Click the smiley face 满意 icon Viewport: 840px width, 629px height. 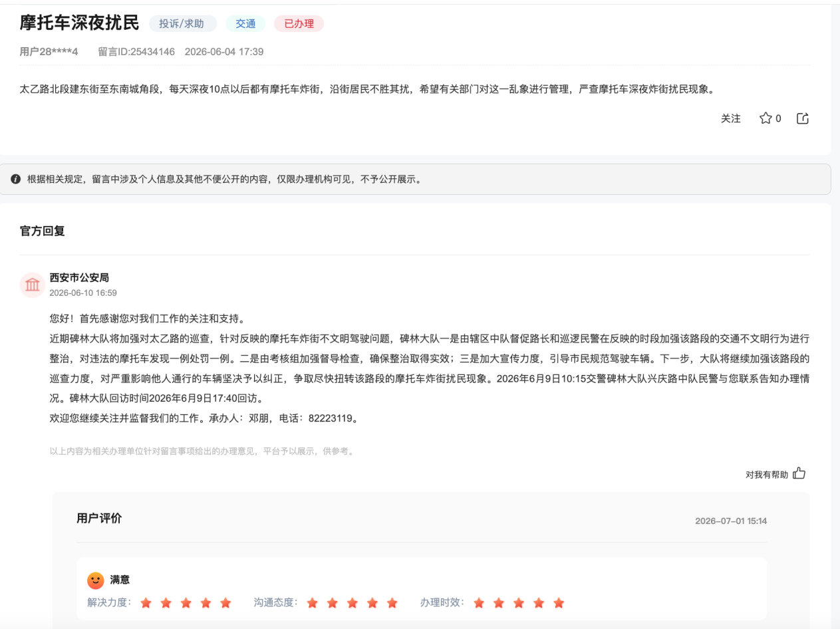click(x=96, y=580)
